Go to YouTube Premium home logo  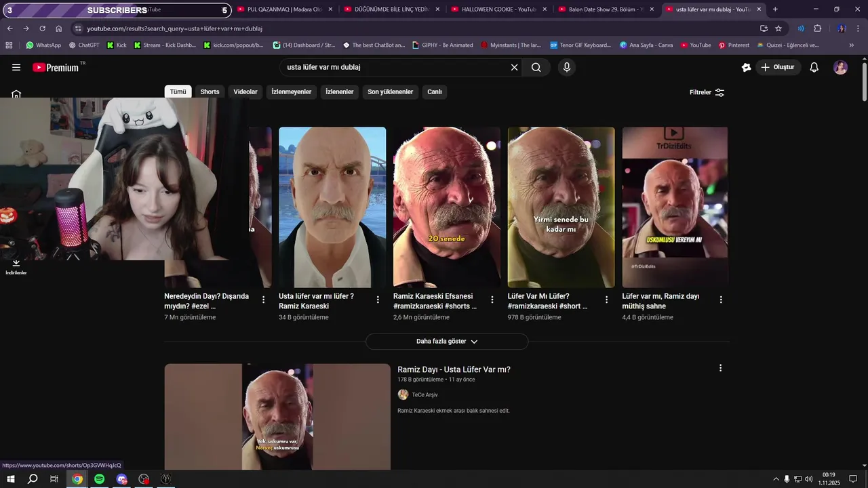pos(56,67)
